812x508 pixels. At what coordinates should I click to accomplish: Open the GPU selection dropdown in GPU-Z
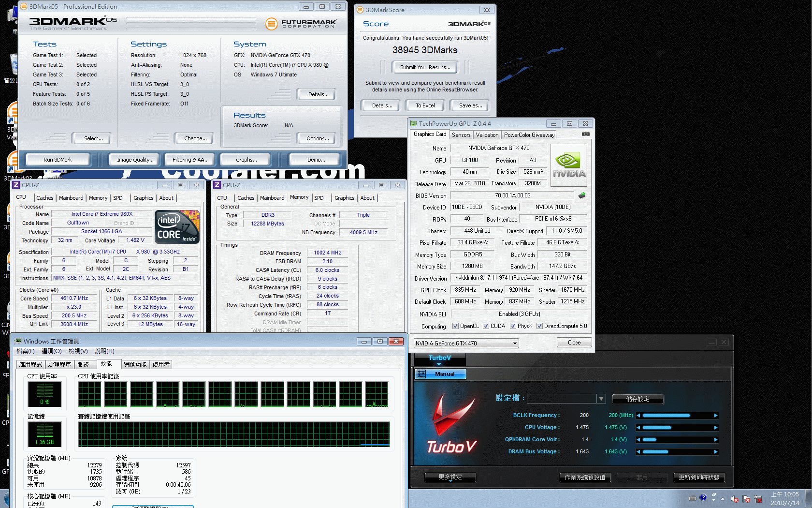pos(466,343)
